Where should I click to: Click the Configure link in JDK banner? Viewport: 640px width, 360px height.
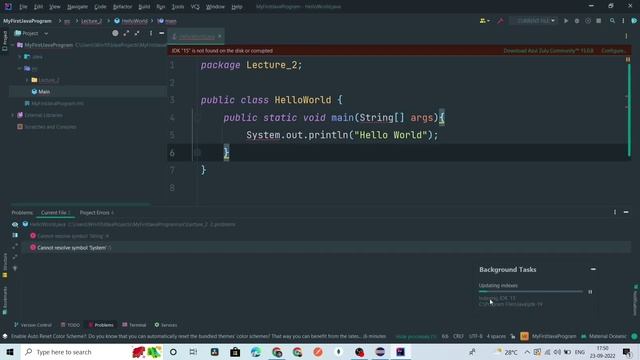(613, 51)
